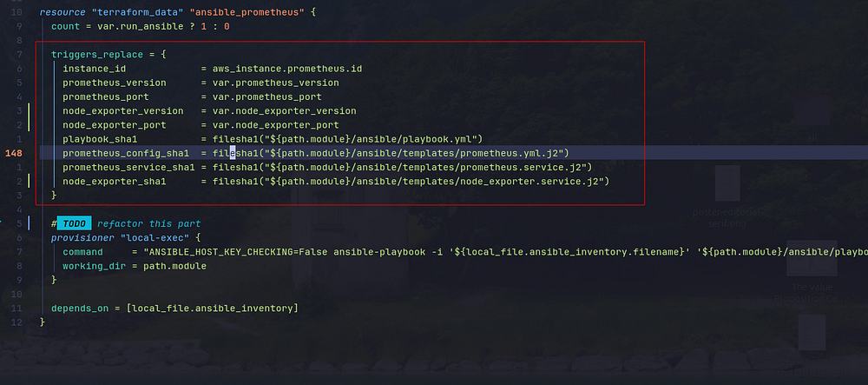The width and height of the screenshot is (868, 385).
Task: Click the 'var.node_exporter_version' value
Action: (x=285, y=110)
